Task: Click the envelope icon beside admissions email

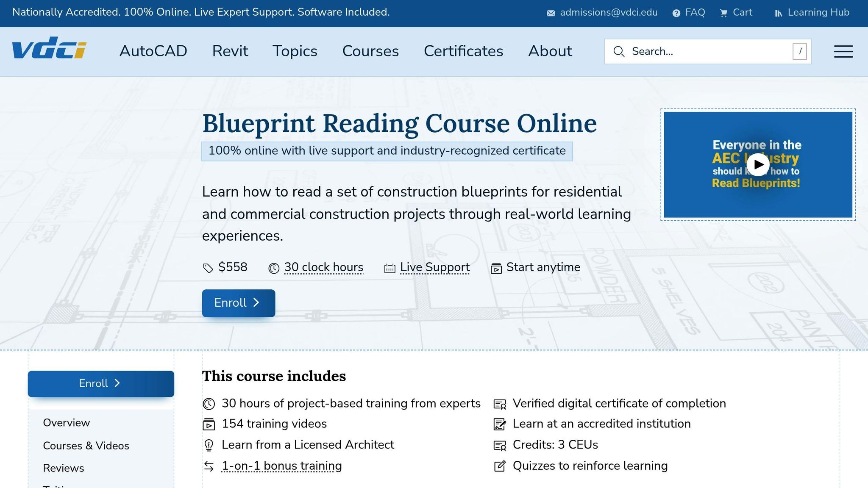Action: [551, 13]
